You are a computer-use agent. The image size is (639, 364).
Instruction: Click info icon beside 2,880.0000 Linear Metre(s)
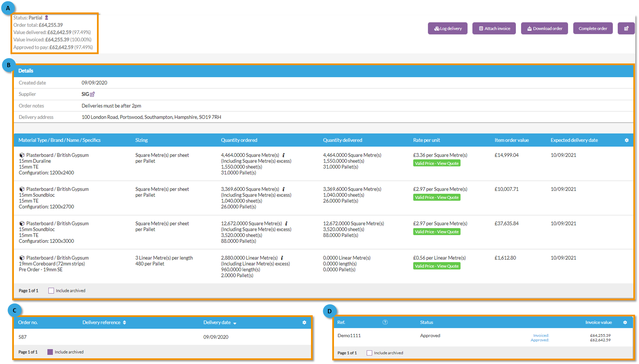click(282, 258)
